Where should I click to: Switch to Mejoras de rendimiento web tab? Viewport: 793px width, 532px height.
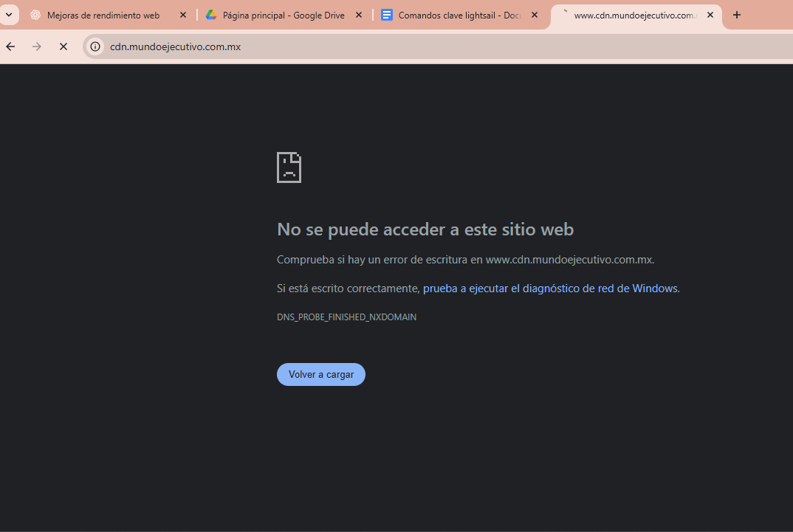103,15
